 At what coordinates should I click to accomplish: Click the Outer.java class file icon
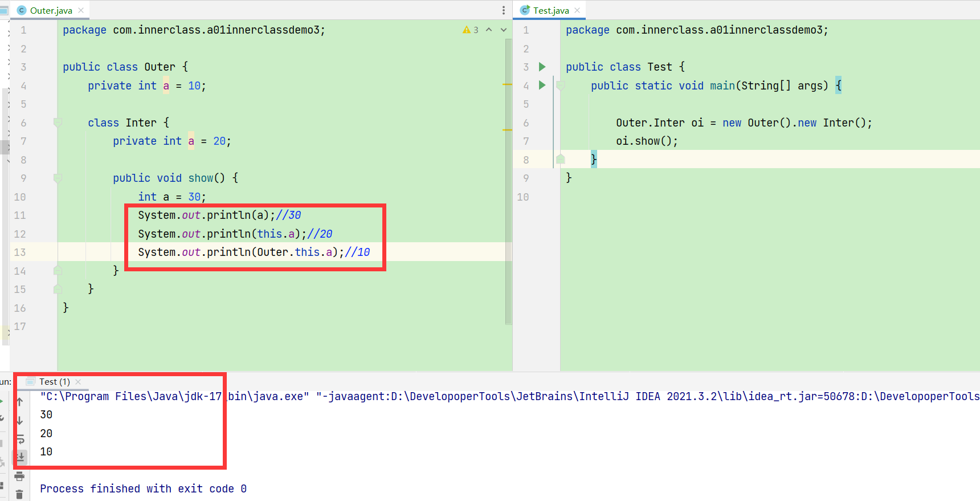22,10
